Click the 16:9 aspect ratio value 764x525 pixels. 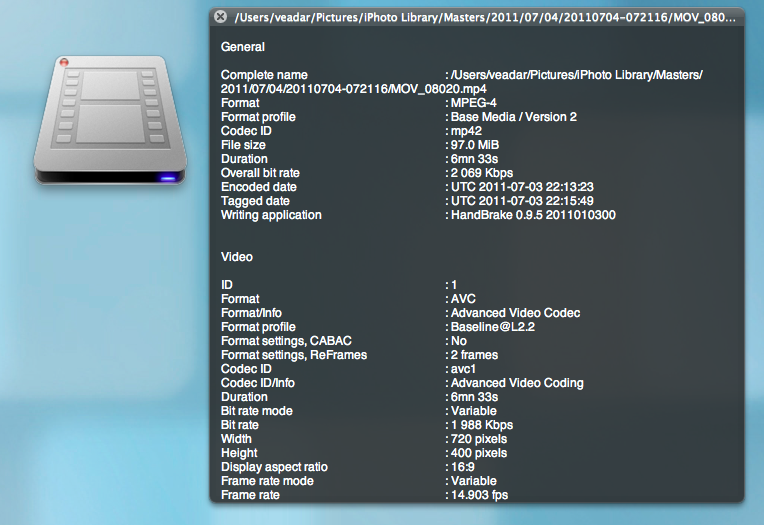point(462,467)
